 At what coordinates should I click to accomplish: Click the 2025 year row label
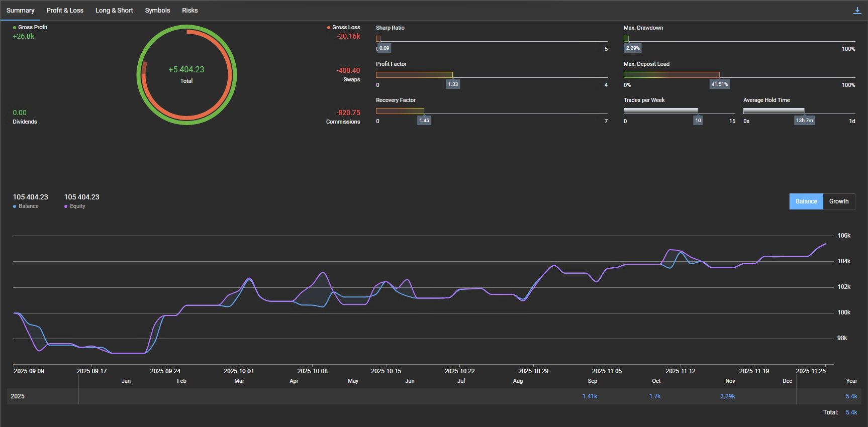coord(18,396)
